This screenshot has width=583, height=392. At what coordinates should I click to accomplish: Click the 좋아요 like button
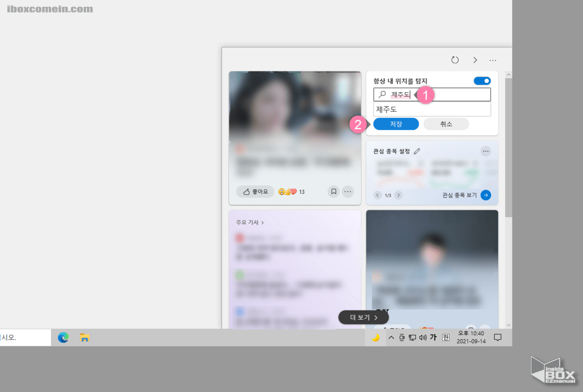[x=256, y=191]
